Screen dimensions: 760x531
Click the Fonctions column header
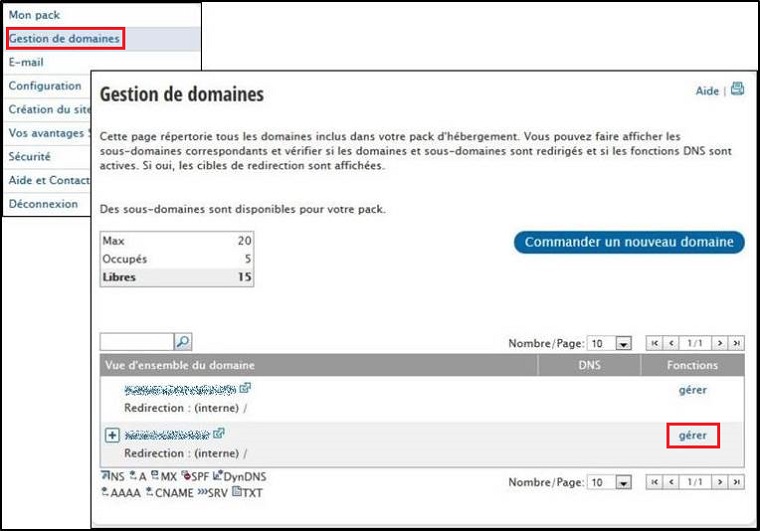pyautogui.click(x=692, y=365)
